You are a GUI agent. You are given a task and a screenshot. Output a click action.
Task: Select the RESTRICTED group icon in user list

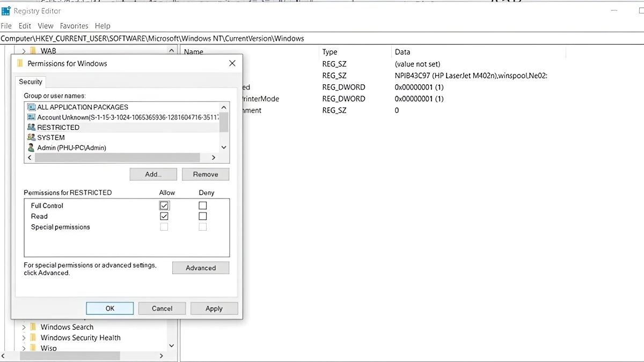[x=31, y=127]
